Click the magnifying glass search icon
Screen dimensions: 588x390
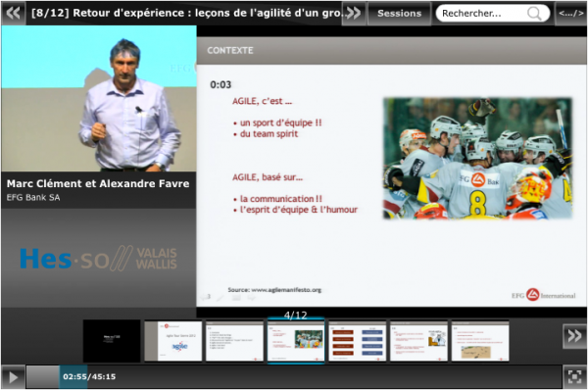534,14
